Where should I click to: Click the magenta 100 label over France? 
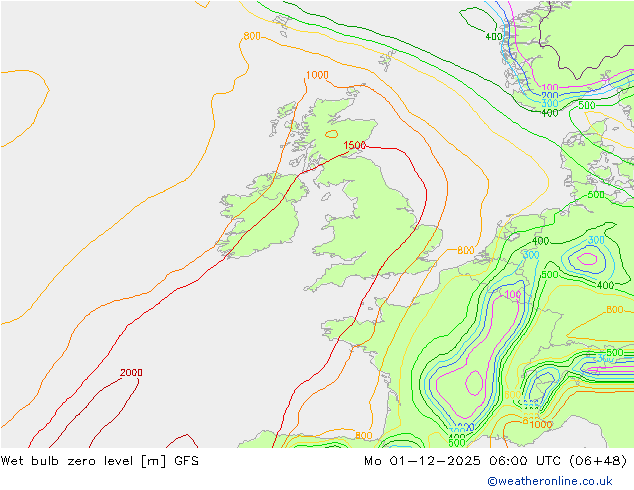pos(513,294)
